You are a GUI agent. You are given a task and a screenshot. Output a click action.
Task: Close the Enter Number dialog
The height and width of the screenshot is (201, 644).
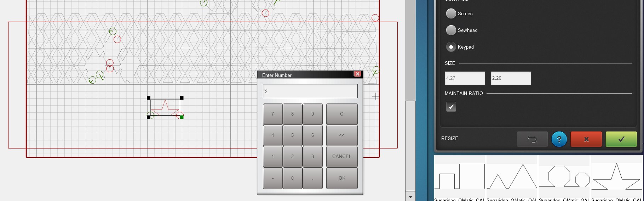tap(357, 74)
